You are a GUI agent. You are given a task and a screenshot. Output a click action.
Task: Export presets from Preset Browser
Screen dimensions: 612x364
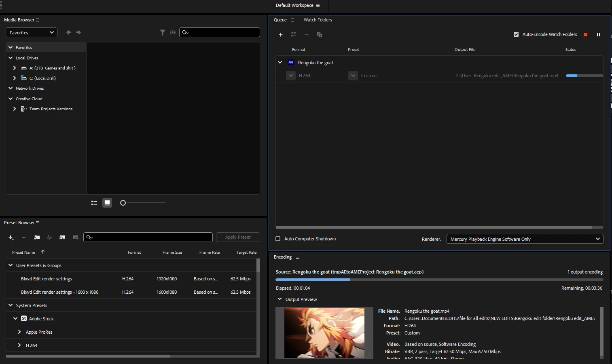[76, 237]
